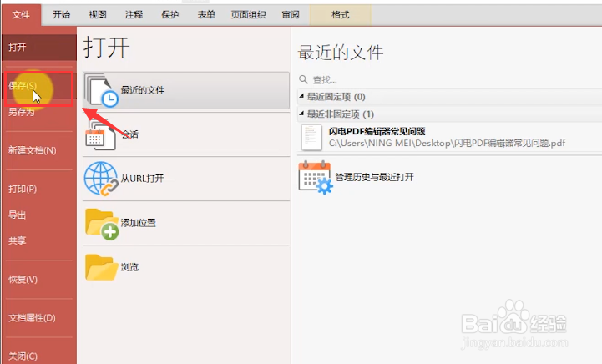Collapse the 最近固定项 (0) group
The height and width of the screenshot is (364, 602).
[x=301, y=96]
